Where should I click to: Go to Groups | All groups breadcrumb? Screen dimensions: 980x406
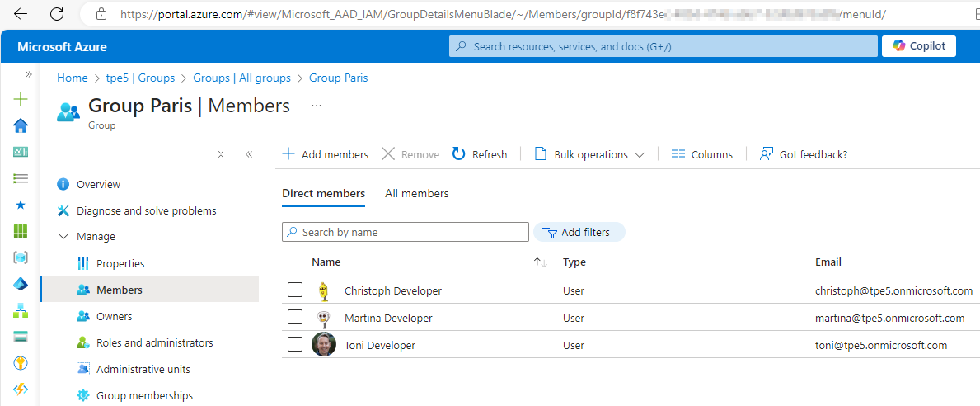point(241,78)
